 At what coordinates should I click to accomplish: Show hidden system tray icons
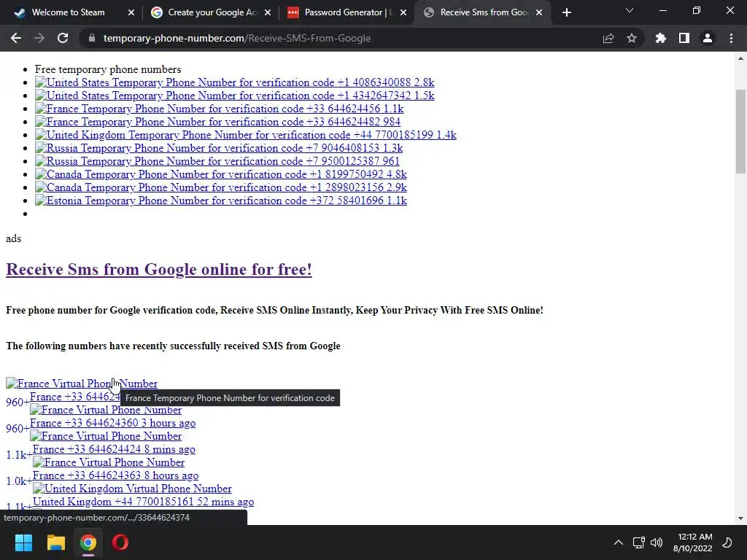619,542
